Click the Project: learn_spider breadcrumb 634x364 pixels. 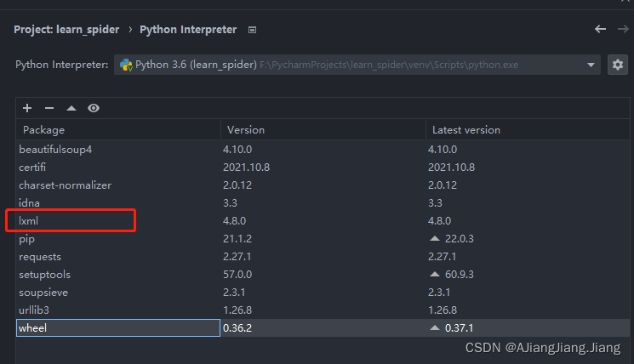pyautogui.click(x=66, y=30)
